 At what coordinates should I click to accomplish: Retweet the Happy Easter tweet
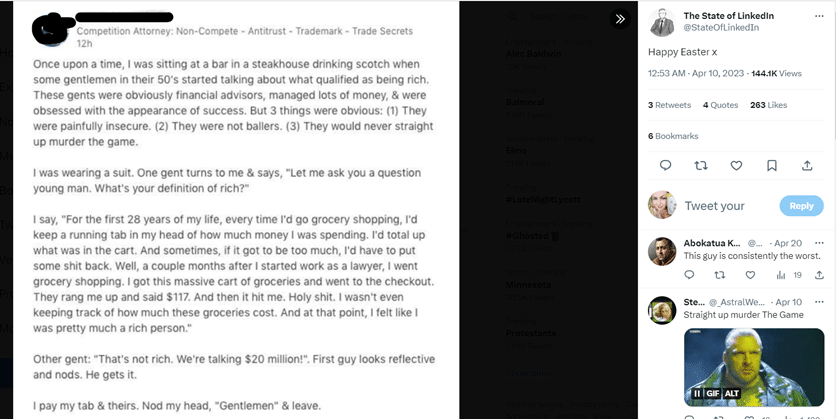coord(701,166)
